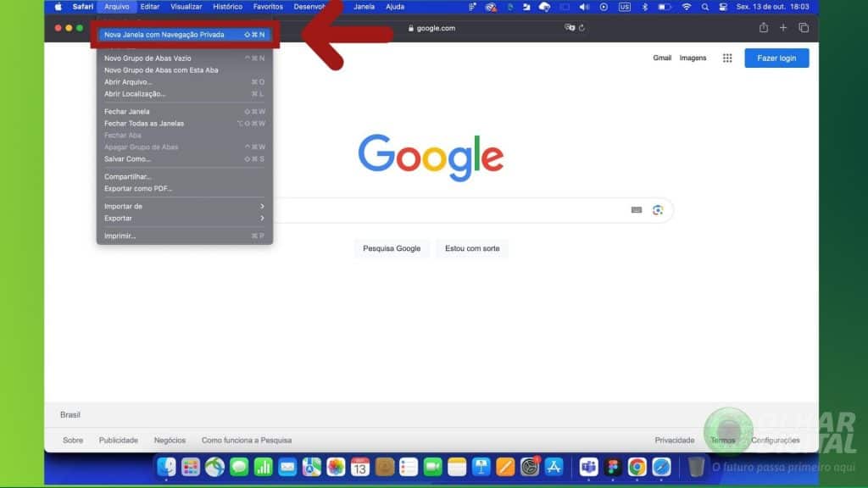Open Microsoft Teams in the dock

tap(588, 467)
